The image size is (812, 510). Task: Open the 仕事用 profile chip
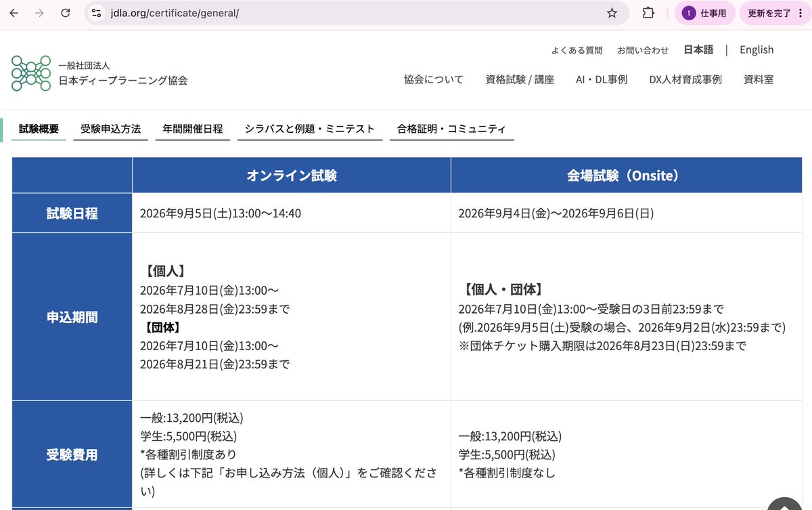pos(704,13)
